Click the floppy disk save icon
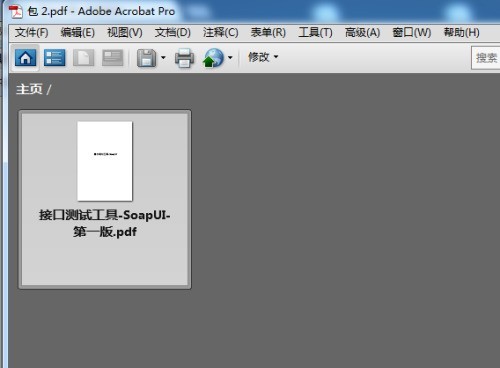 tap(147, 58)
